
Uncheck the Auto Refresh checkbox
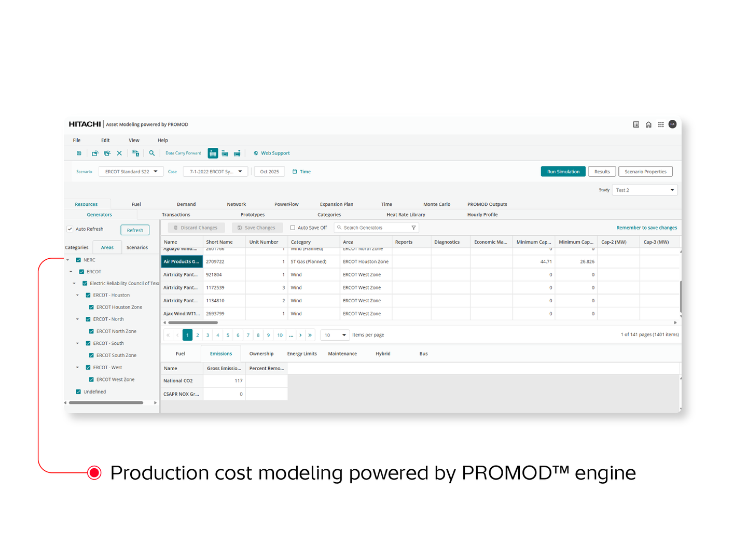(70, 229)
